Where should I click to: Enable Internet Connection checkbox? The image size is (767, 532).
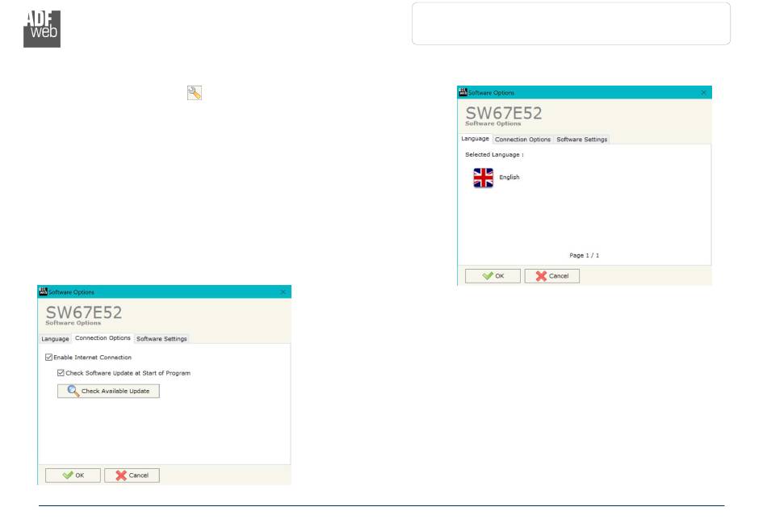[x=49, y=358]
